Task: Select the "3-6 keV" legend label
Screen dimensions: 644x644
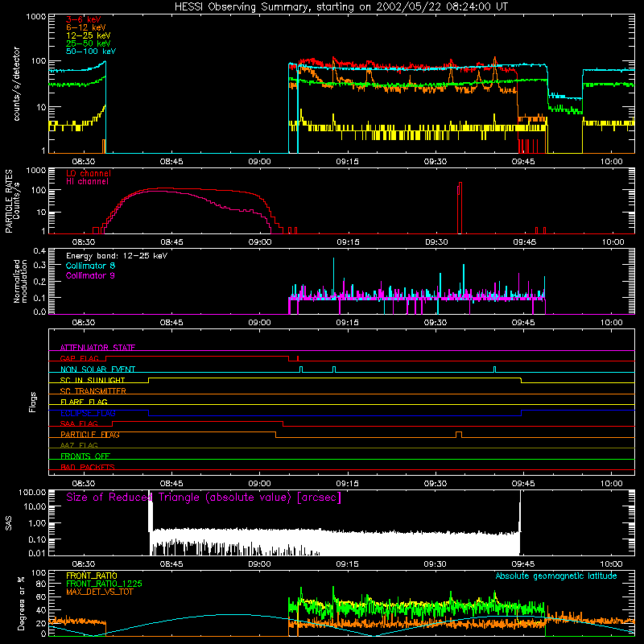Action: pyautogui.click(x=84, y=19)
